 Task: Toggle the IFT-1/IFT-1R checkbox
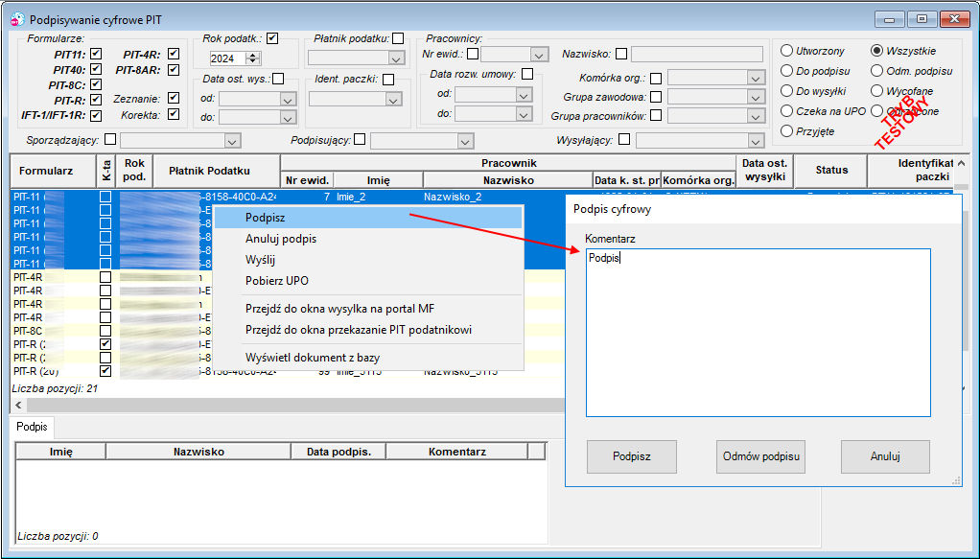click(96, 115)
